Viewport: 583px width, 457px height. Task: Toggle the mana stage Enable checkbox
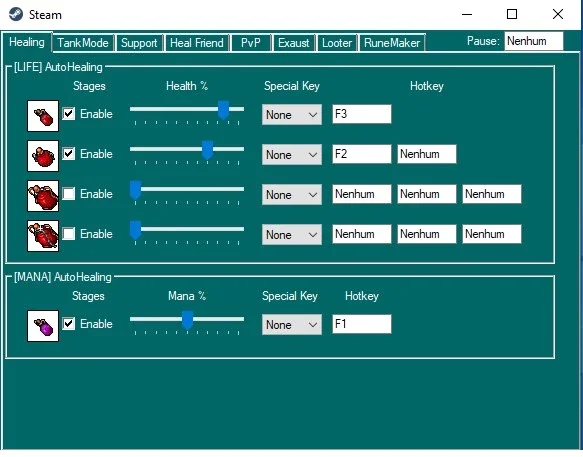click(68, 324)
